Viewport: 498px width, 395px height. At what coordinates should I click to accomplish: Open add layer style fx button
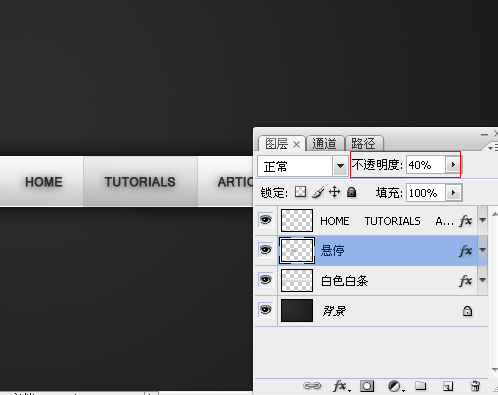[341, 386]
